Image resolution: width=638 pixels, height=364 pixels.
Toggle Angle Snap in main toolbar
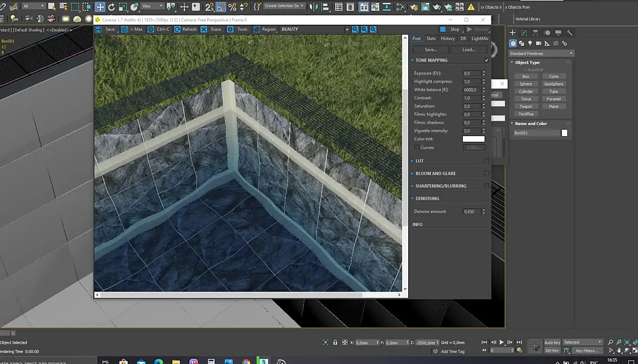click(x=221, y=6)
